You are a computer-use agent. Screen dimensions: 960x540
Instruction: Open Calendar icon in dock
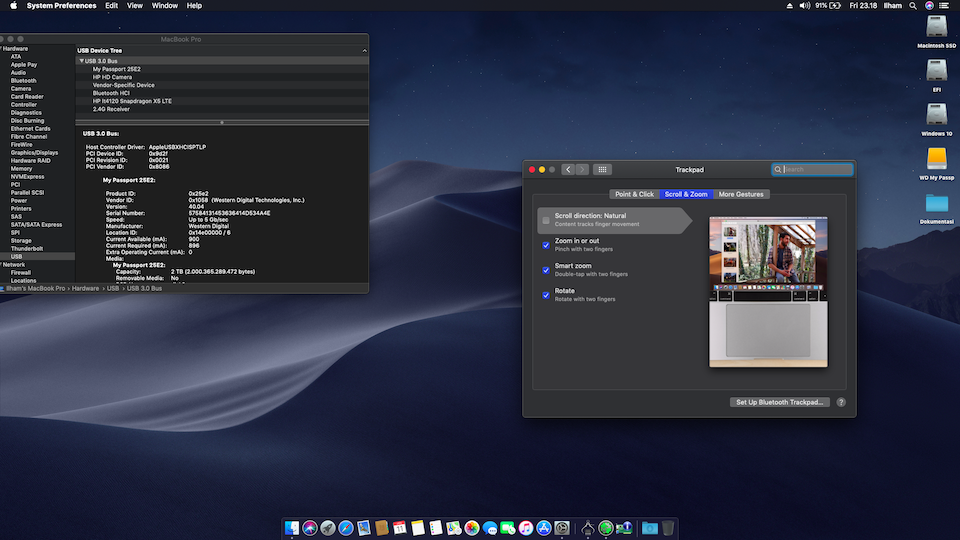400,528
